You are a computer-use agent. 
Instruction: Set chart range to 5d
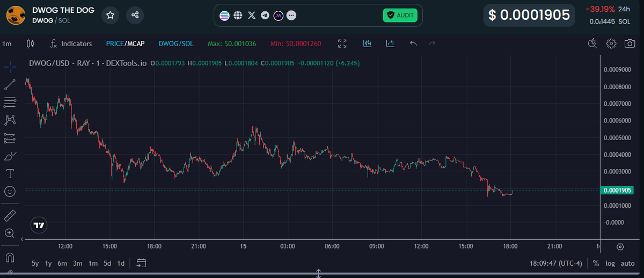tap(107, 264)
